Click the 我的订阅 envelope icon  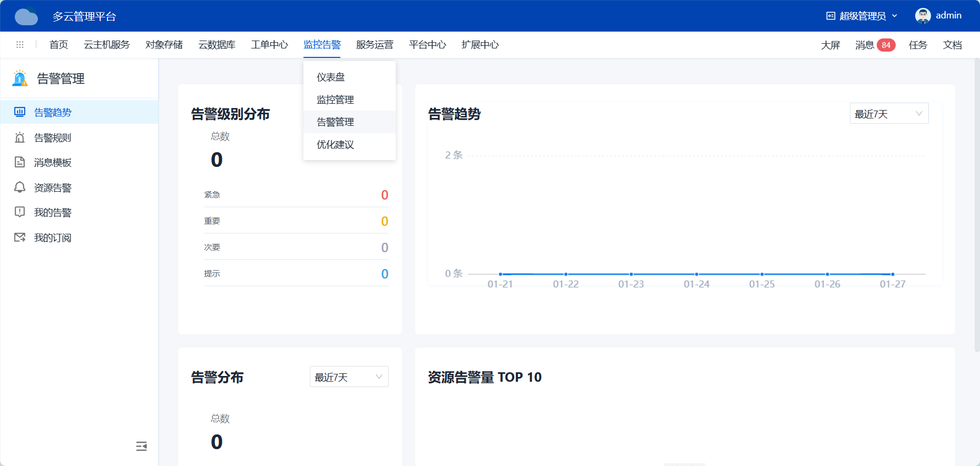point(19,237)
